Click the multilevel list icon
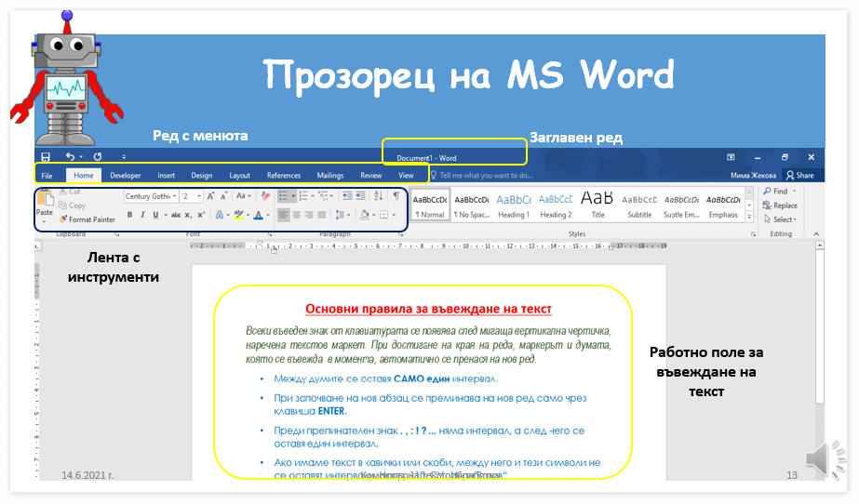This screenshot has height=504, width=859. [x=323, y=196]
